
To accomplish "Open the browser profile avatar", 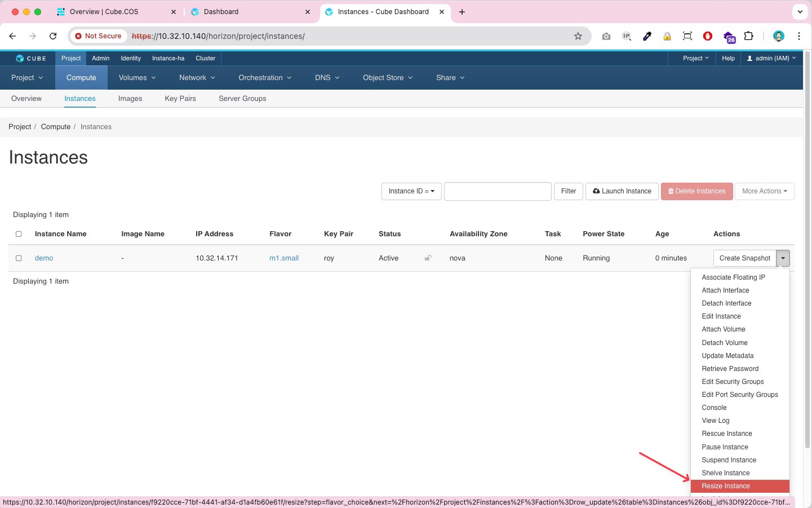I will tap(779, 36).
